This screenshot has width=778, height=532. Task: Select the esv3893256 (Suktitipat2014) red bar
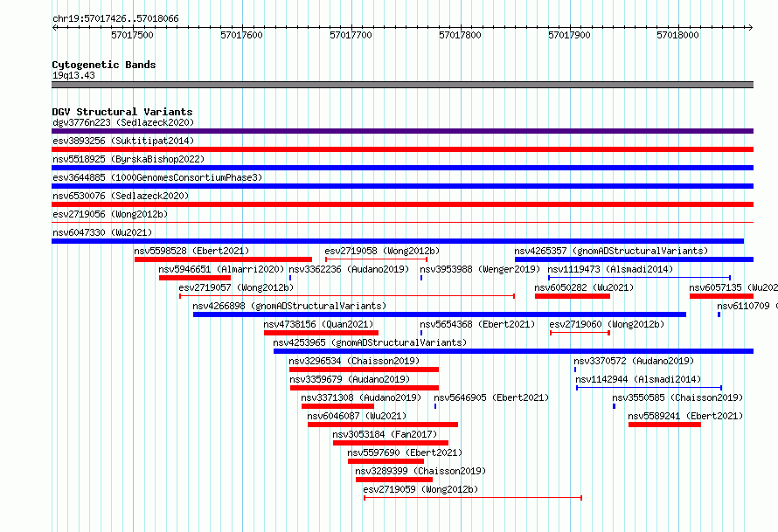pyautogui.click(x=402, y=149)
